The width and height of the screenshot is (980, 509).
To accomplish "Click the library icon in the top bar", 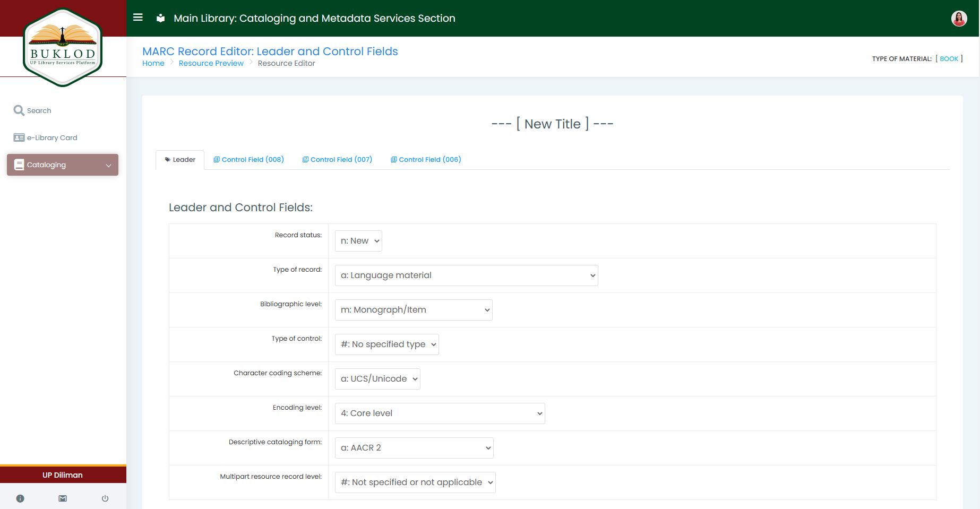I will [160, 18].
